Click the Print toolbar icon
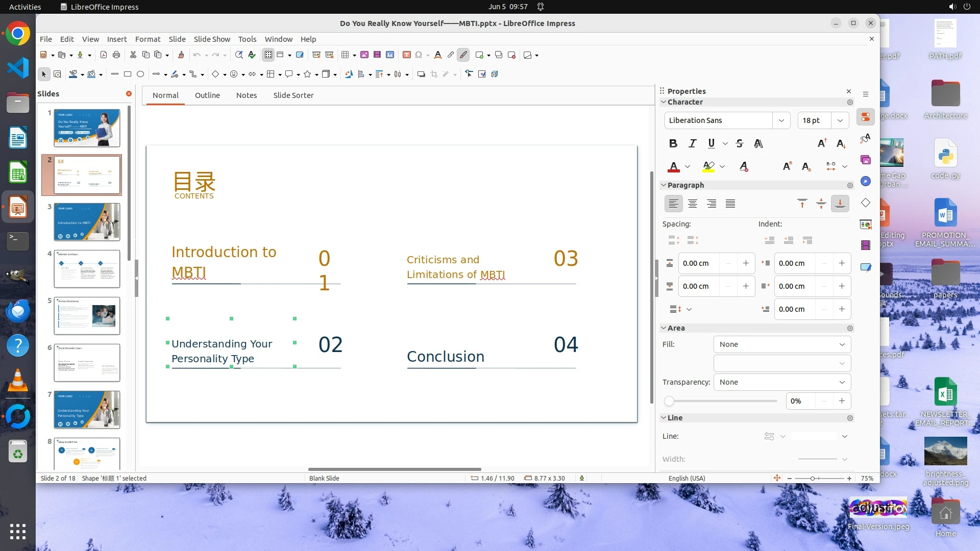The height and width of the screenshot is (551, 980). (116, 55)
